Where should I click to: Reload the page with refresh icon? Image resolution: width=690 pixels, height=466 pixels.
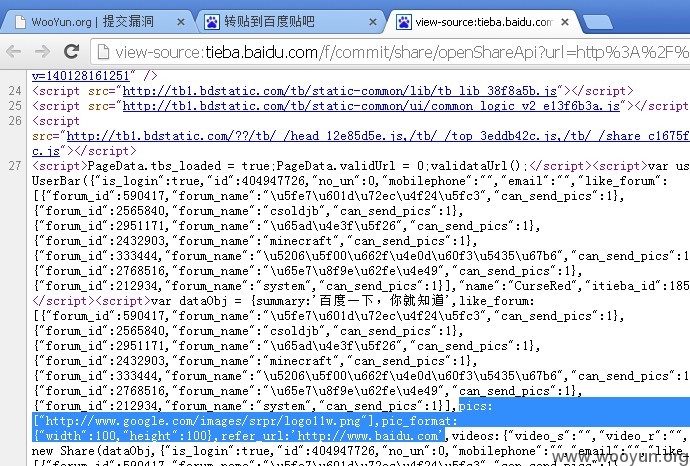click(71, 51)
